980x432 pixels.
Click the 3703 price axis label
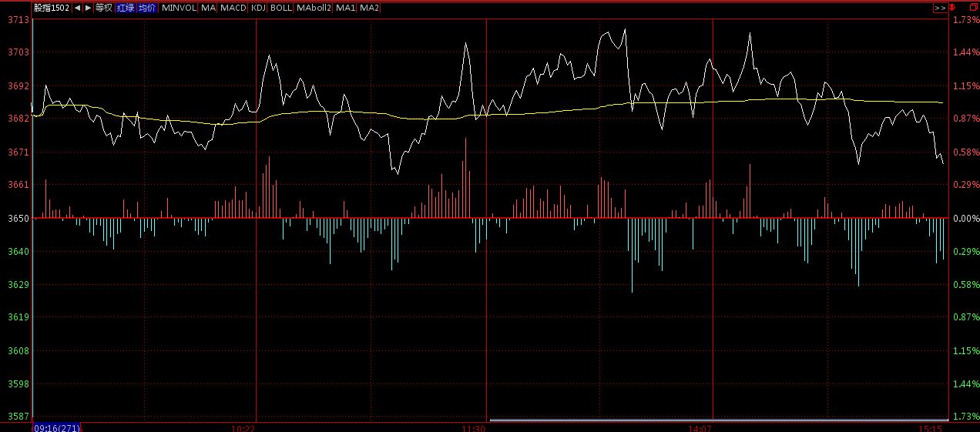(18, 52)
